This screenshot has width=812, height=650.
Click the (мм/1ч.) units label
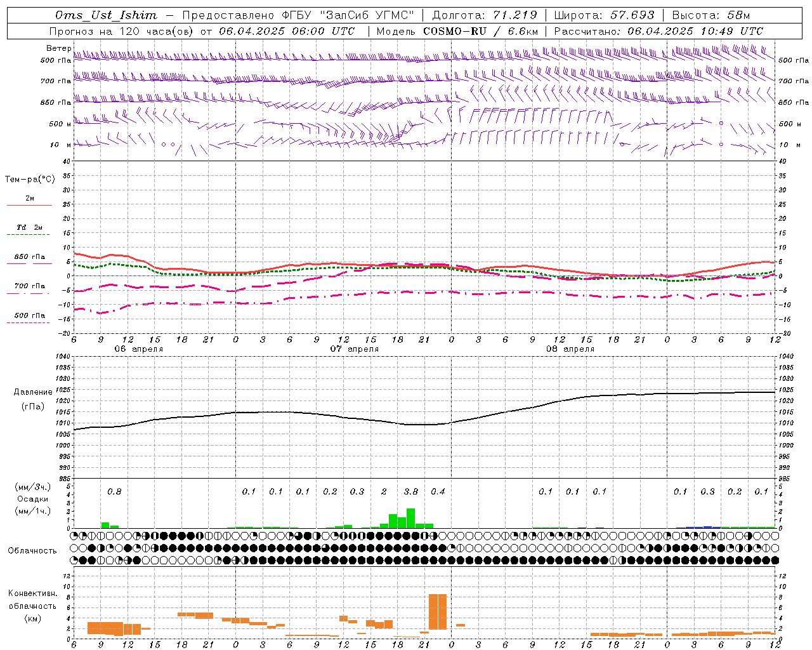click(x=32, y=511)
